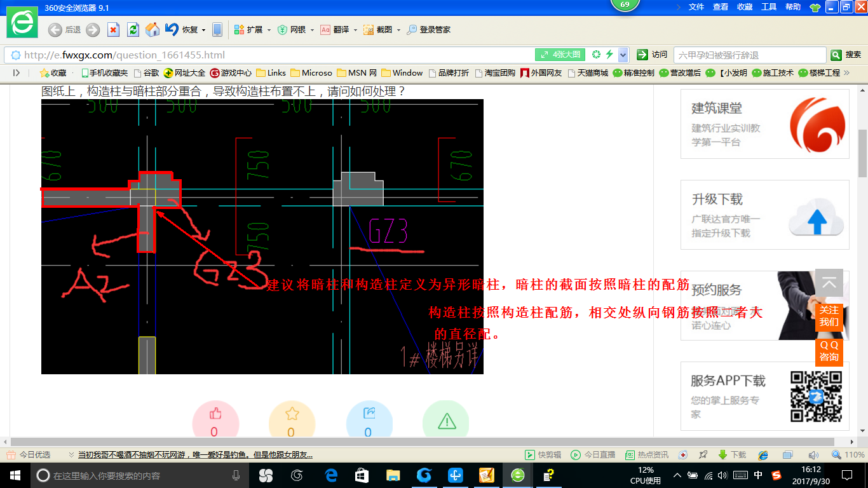
Task: Open the 收藏 menu in title bar
Action: [745, 7]
